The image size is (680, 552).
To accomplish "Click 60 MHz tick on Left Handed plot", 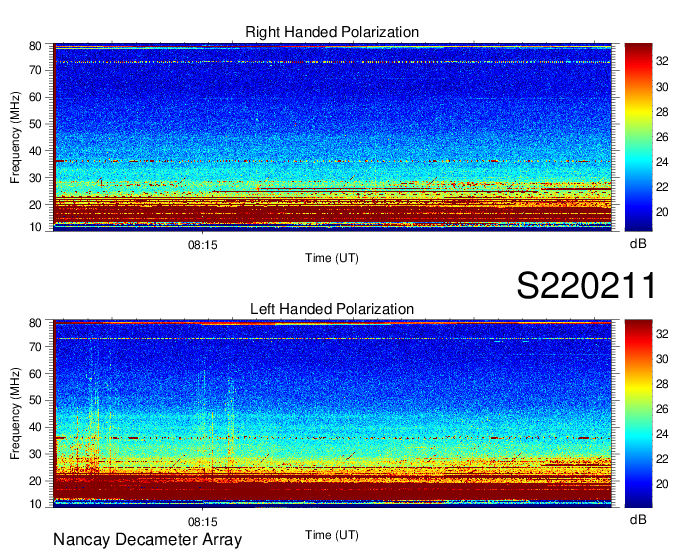I will [35, 373].
